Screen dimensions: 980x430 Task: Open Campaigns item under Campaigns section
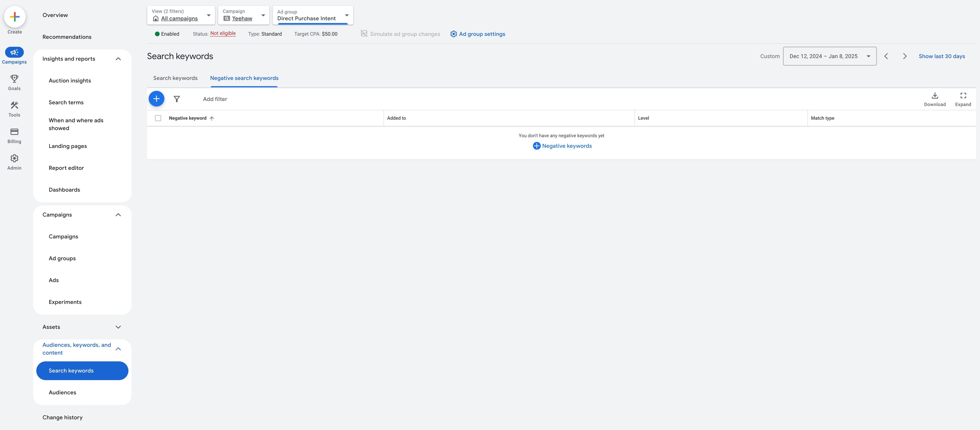point(64,237)
